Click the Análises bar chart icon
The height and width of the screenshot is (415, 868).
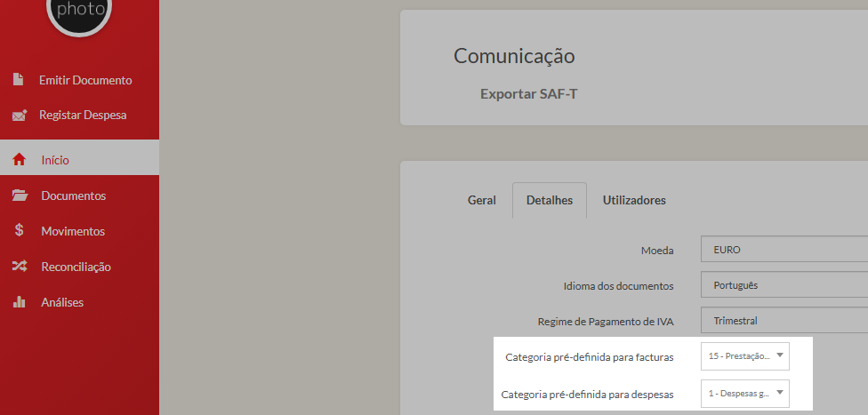[19, 302]
